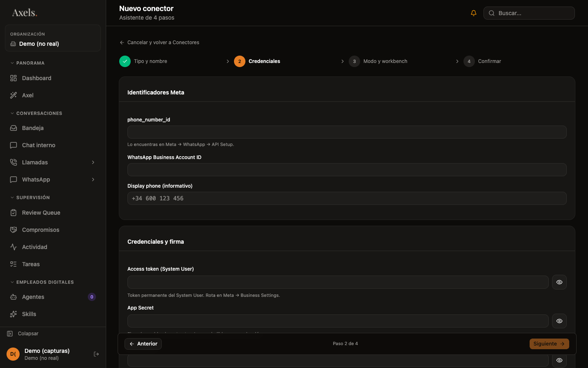Click the Chat interno message icon
This screenshot has height=368, width=588.
tap(13, 145)
